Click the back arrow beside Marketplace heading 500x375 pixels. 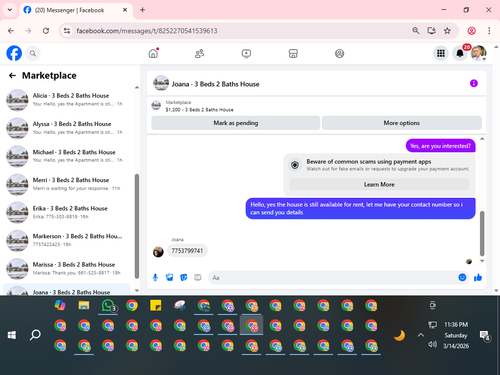pyautogui.click(x=12, y=76)
